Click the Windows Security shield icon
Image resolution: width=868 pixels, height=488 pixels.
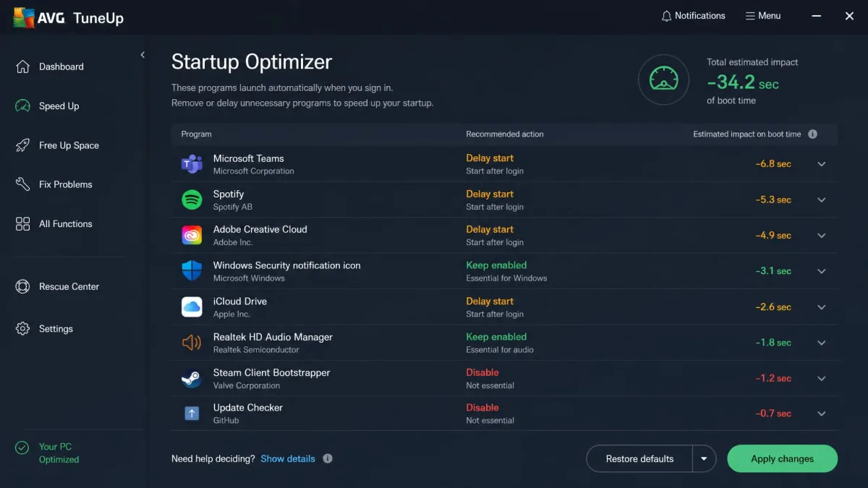pyautogui.click(x=192, y=271)
